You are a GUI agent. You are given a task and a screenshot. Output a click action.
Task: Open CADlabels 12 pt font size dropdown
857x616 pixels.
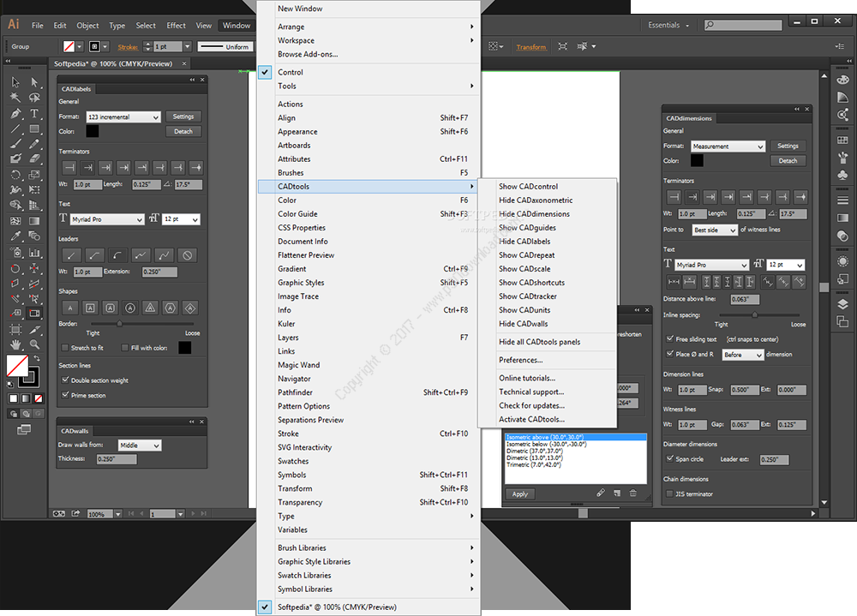tap(182, 219)
